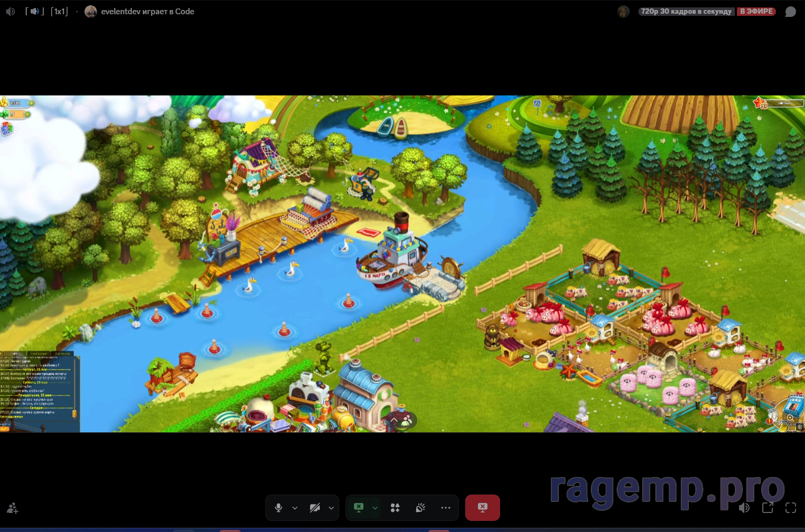This screenshot has height=532, width=805.
Task: Click the plus beside the green cash
Action: [27, 114]
